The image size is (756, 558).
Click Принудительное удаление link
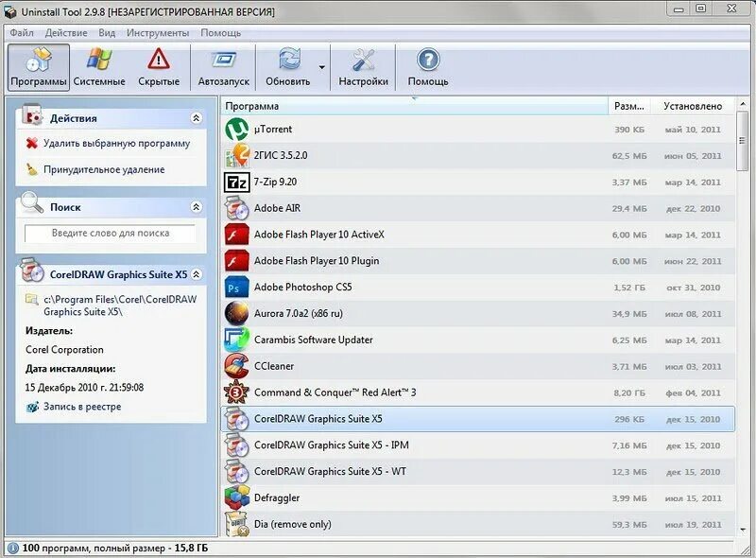point(104,169)
